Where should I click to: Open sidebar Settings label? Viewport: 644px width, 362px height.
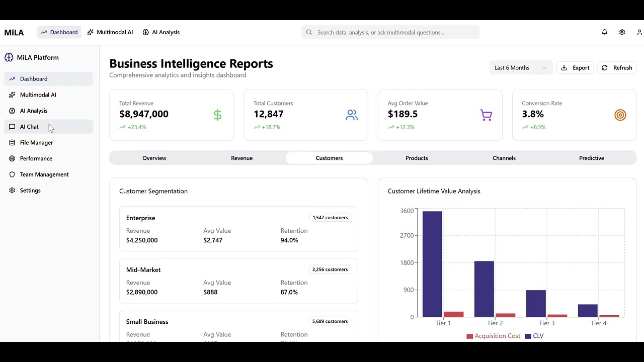[x=30, y=191]
